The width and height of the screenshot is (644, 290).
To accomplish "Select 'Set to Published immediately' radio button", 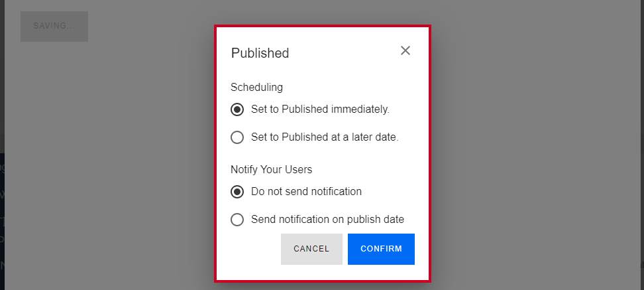I will 237,110.
